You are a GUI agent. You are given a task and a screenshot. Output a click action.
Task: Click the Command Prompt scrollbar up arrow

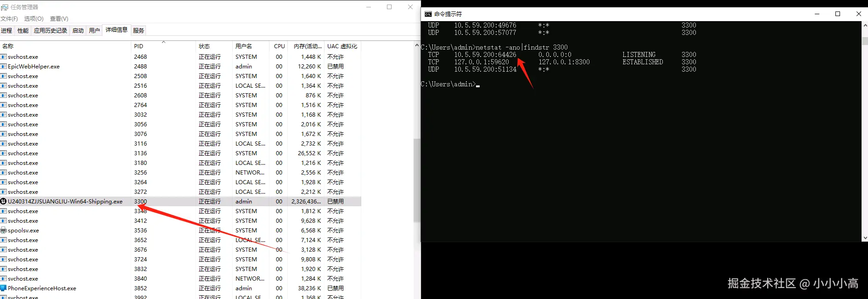pos(865,25)
